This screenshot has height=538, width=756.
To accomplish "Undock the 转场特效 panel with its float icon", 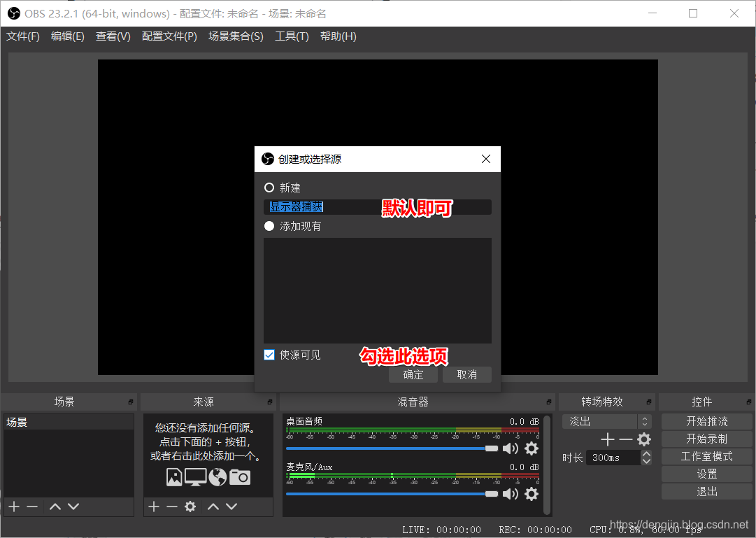I will click(648, 402).
